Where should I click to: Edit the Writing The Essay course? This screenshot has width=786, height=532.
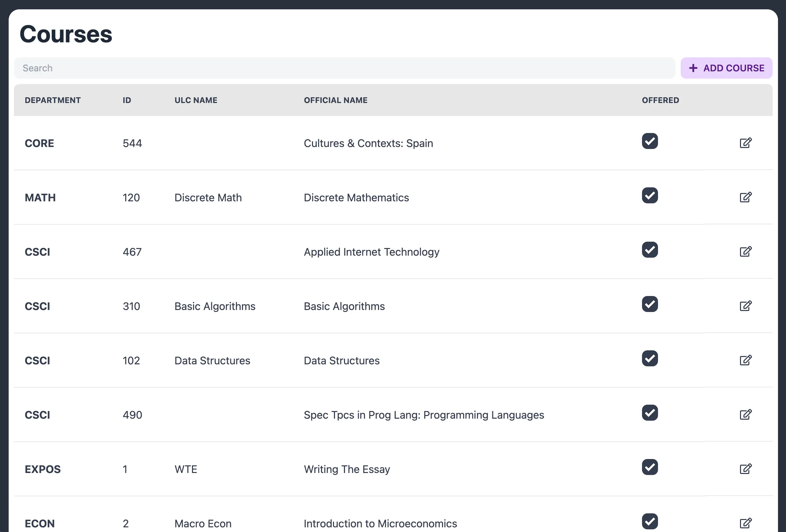tap(746, 469)
